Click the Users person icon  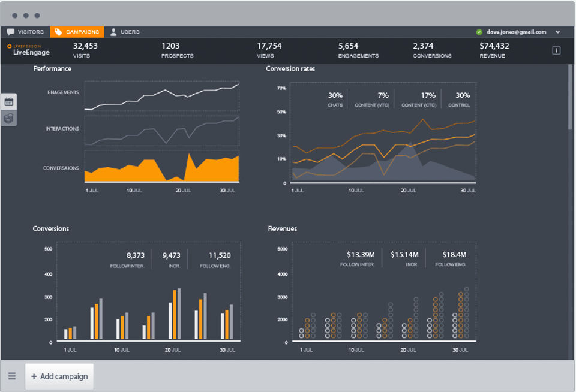click(113, 32)
